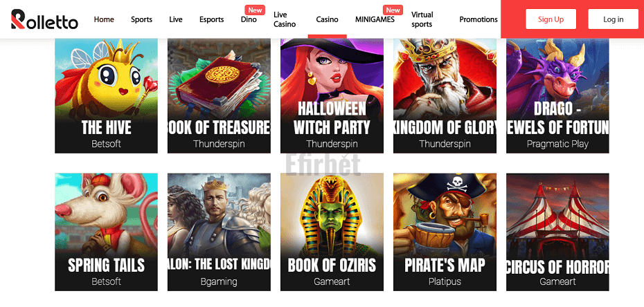Image resolution: width=644 pixels, height=307 pixels.
Task: Launch Avalon: The Lost Kingdom game
Action: click(x=219, y=232)
